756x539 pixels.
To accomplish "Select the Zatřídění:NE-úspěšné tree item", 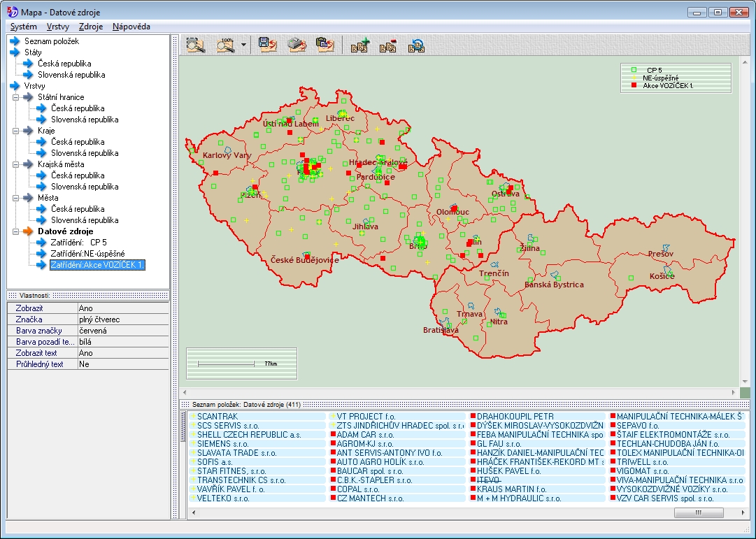I will [x=87, y=254].
